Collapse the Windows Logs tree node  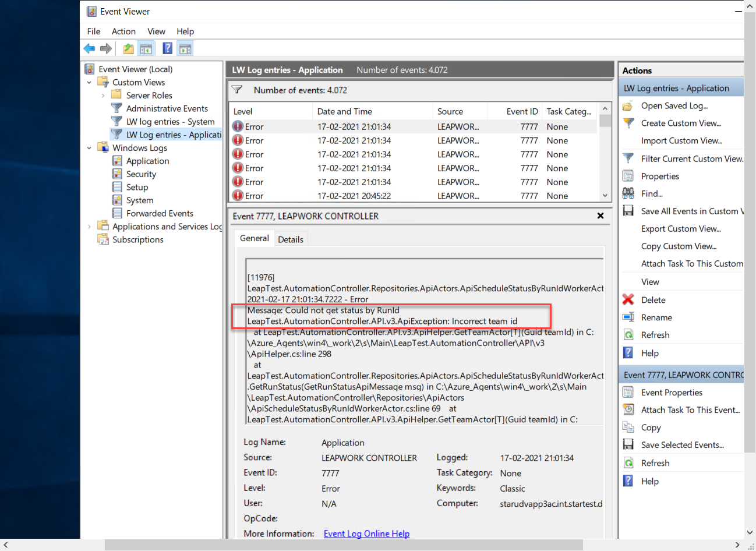pyautogui.click(x=89, y=148)
